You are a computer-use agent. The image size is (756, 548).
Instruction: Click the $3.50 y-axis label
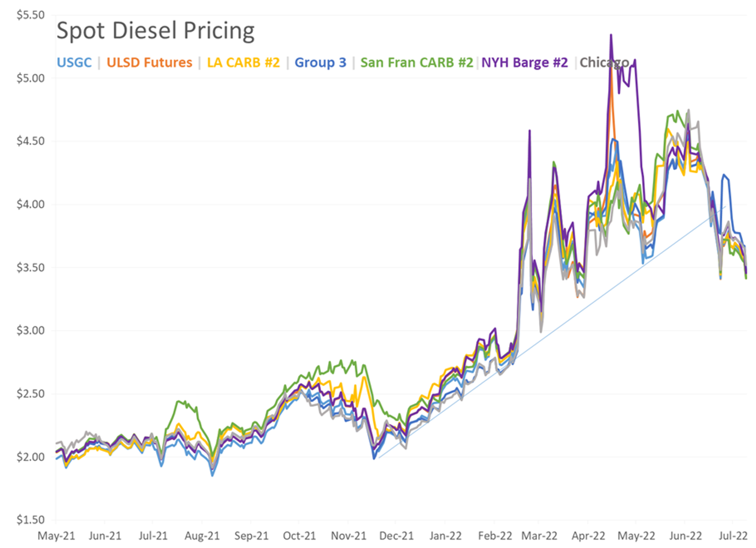[x=31, y=267]
